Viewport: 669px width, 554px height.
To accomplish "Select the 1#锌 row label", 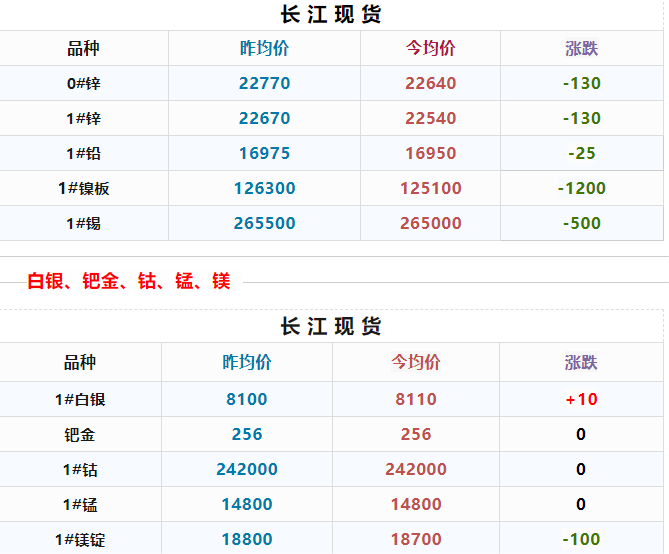I will 83,119.
